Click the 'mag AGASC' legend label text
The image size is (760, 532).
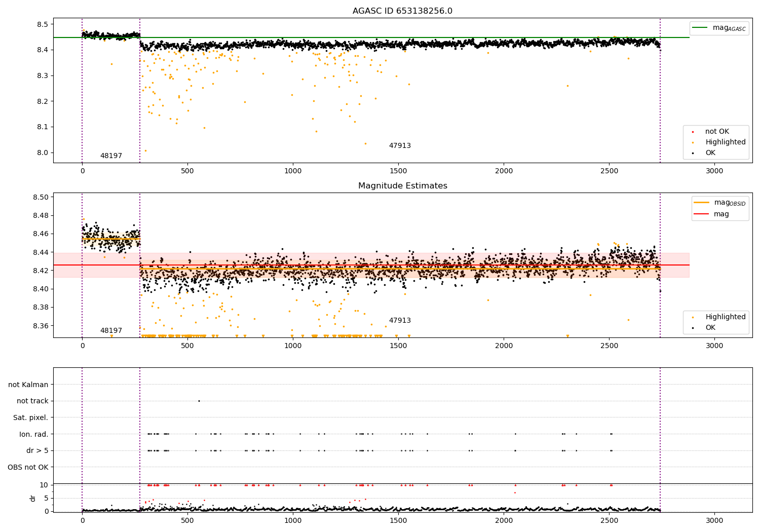tap(729, 28)
